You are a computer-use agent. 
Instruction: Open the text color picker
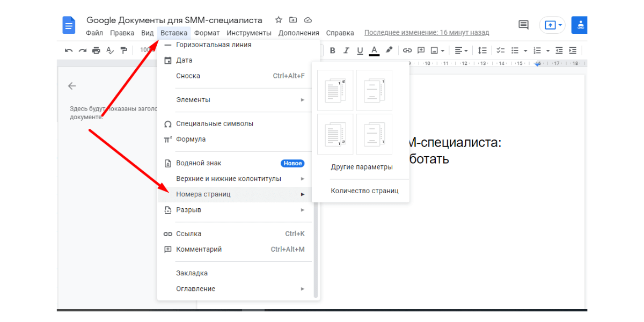375,50
